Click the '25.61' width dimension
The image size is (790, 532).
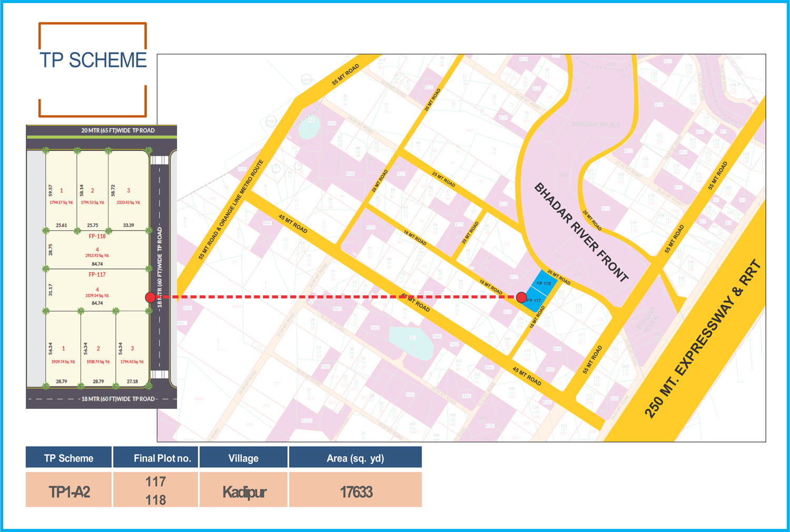pos(62,225)
